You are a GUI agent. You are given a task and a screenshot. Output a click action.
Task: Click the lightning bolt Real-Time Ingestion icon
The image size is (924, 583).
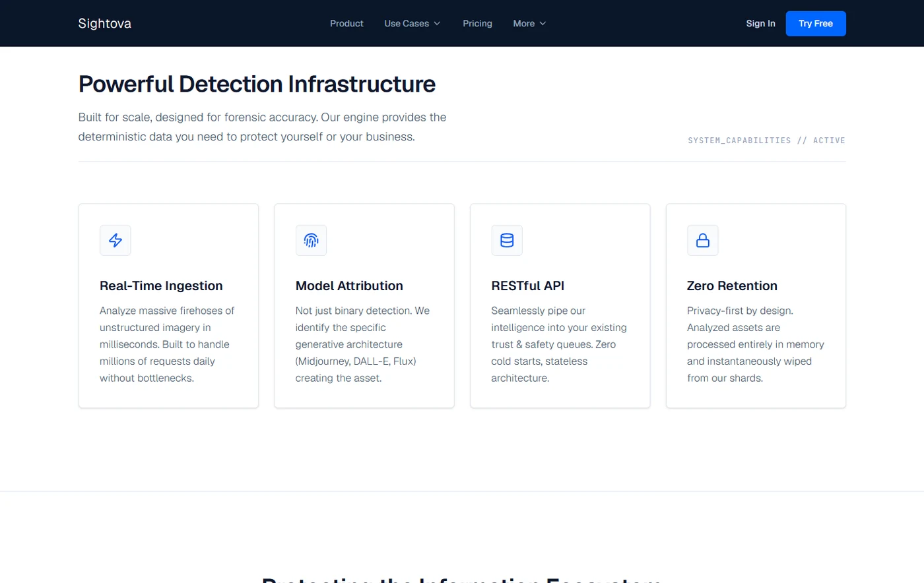pos(115,240)
